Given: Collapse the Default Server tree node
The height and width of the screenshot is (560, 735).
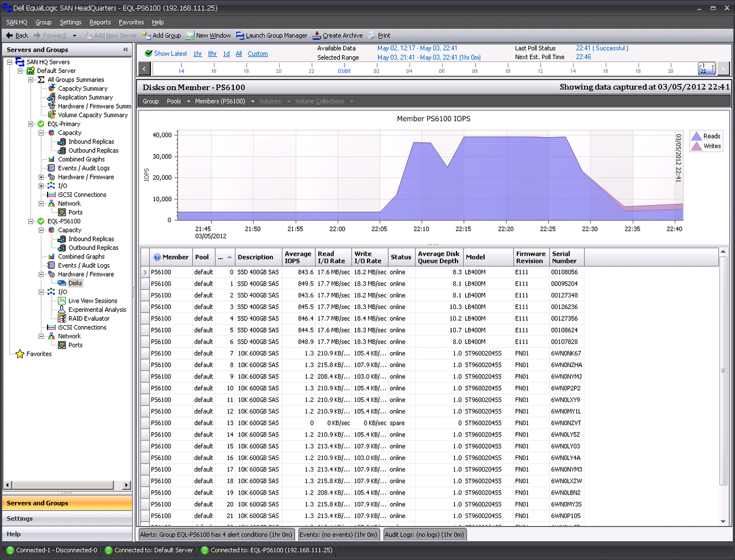Looking at the screenshot, I should click(21, 71).
